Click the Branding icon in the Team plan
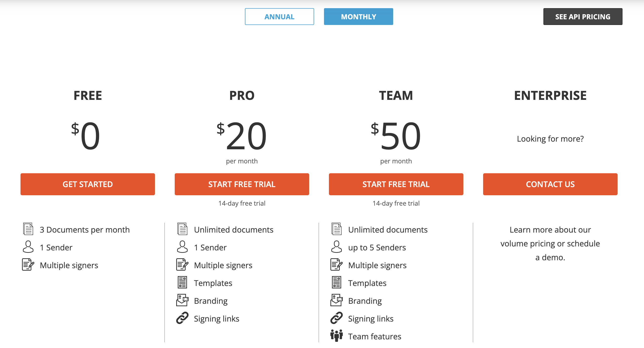This screenshot has height=348, width=644. [337, 300]
